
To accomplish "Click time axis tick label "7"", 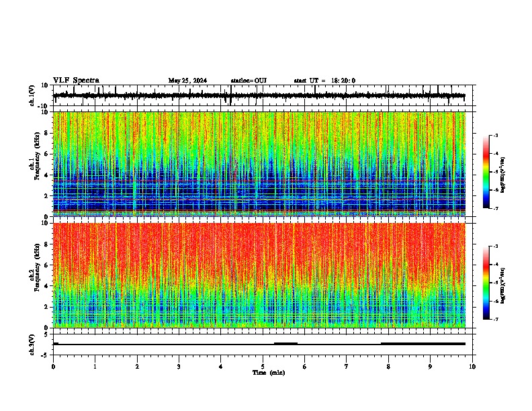I will pyautogui.click(x=347, y=367).
